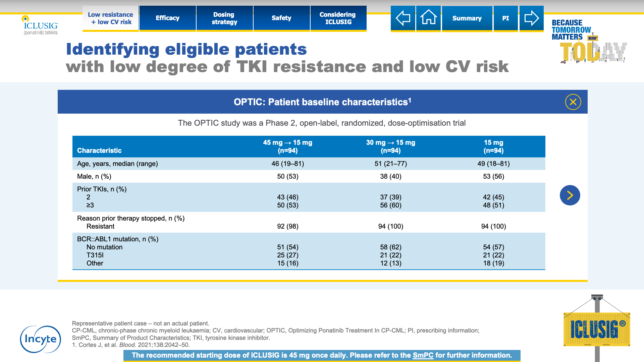Click the 30 mg → 15 mg column header
The width and height of the screenshot is (644, 362).
[391, 146]
